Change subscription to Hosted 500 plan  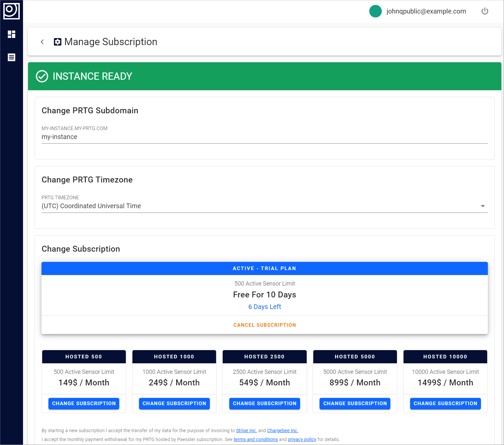click(x=84, y=403)
